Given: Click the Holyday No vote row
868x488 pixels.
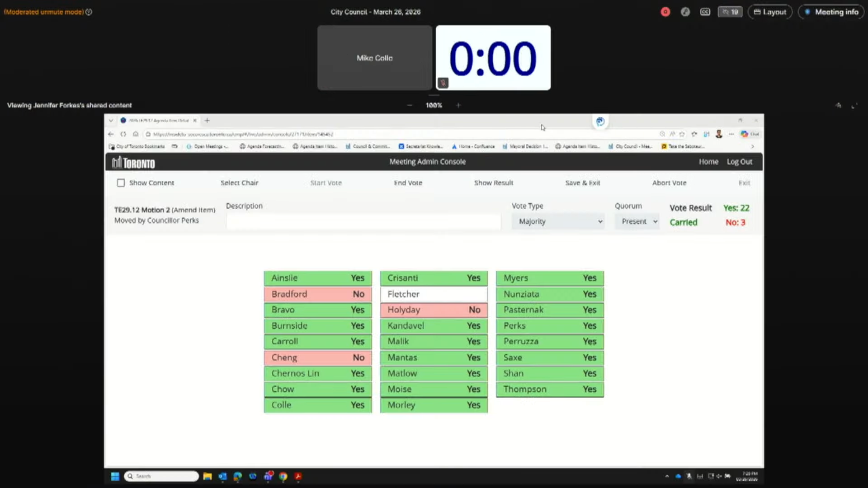Looking at the screenshot, I should coord(434,310).
